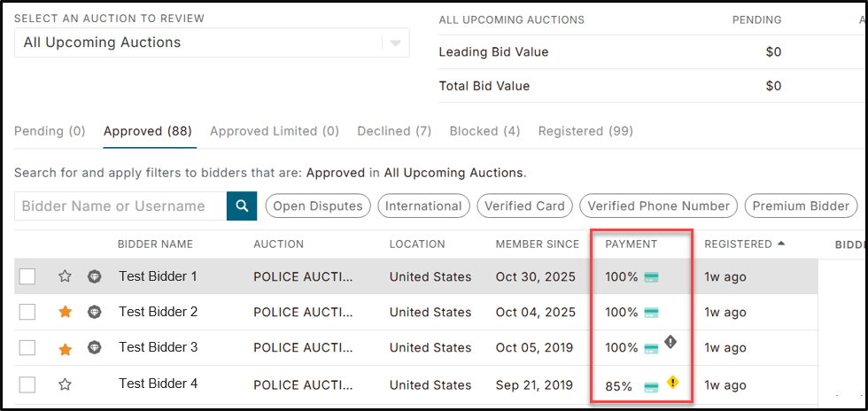Select Test Bidder 3's row checkbox
Screen dimensions: 868x411
coord(27,348)
